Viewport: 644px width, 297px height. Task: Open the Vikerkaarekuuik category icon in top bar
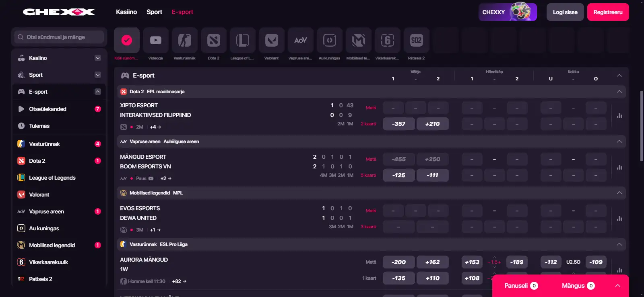tap(388, 40)
